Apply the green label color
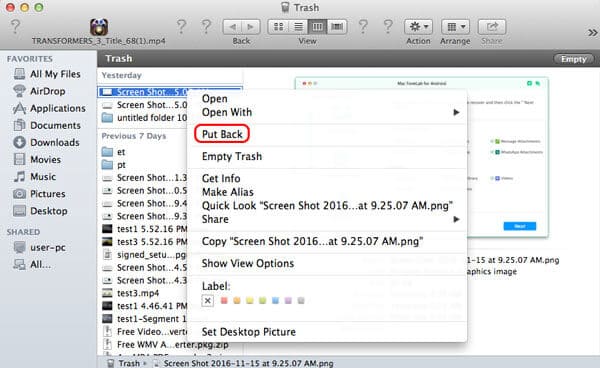The height and width of the screenshot is (368, 600). click(262, 301)
